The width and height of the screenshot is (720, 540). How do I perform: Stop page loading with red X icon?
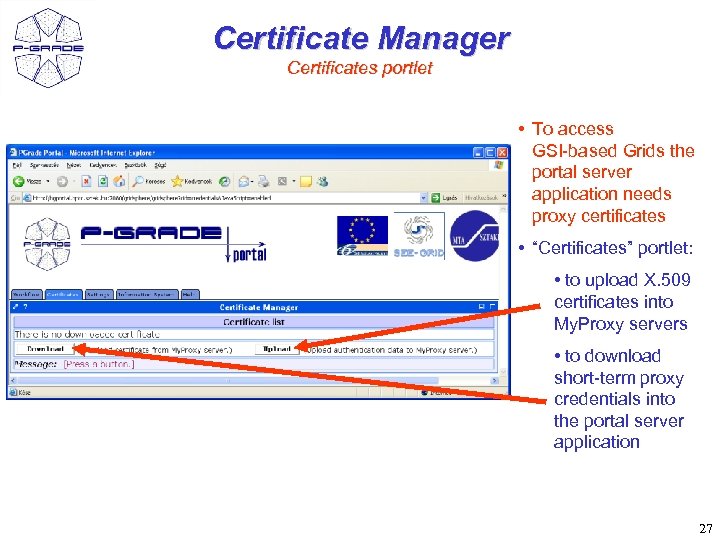[x=86, y=182]
